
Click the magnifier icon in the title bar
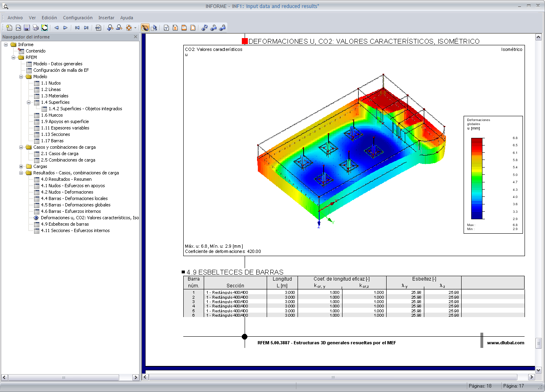6,6
